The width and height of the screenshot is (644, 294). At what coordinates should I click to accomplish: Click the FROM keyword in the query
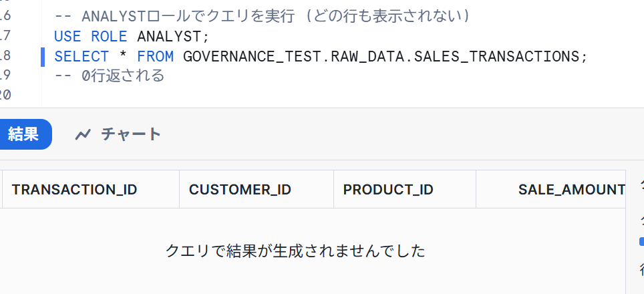(155, 57)
